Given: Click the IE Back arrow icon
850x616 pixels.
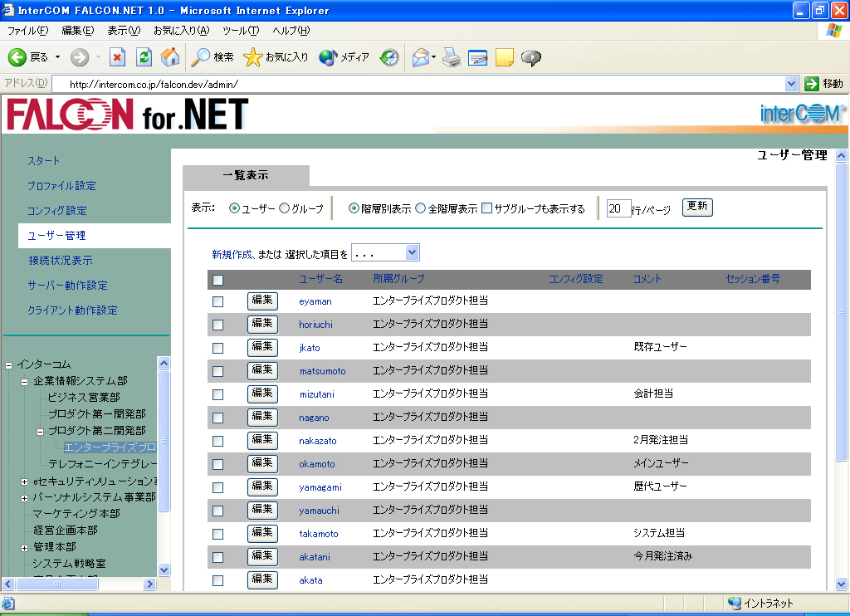Looking at the screenshot, I should pos(17,57).
